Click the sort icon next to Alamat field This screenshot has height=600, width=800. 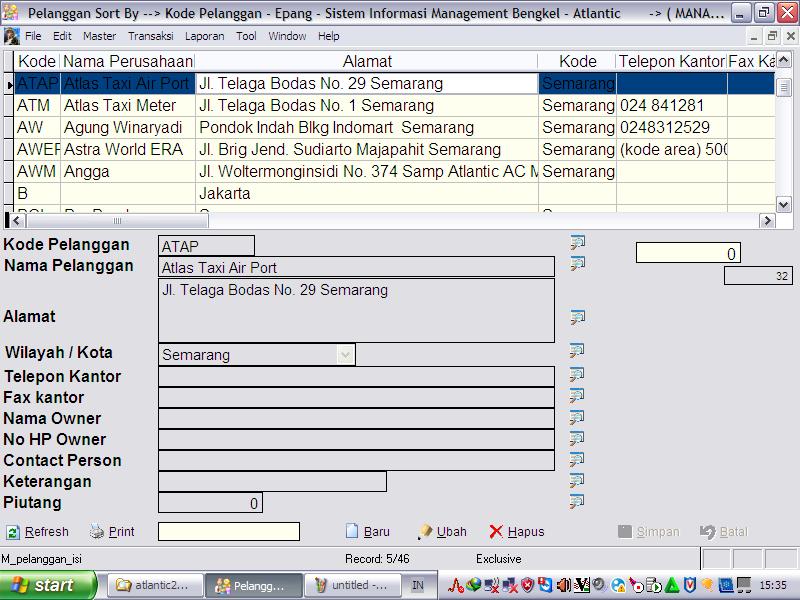[x=577, y=317]
